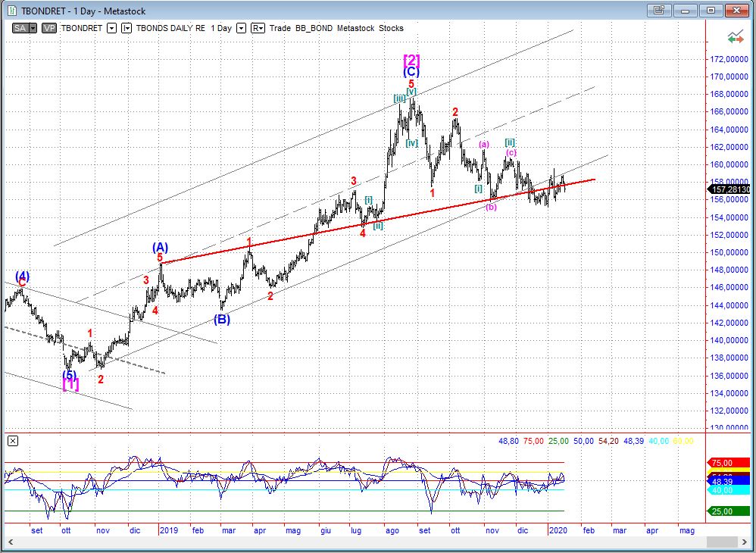Click the magenta [2] wave label at the top
This screenshot has width=756, height=553.
(411, 61)
